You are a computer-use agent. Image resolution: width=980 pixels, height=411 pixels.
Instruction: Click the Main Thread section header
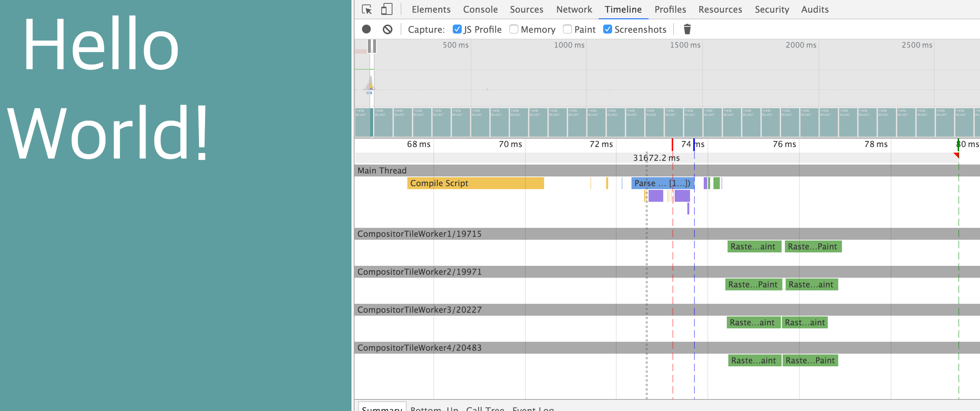[x=667, y=171]
